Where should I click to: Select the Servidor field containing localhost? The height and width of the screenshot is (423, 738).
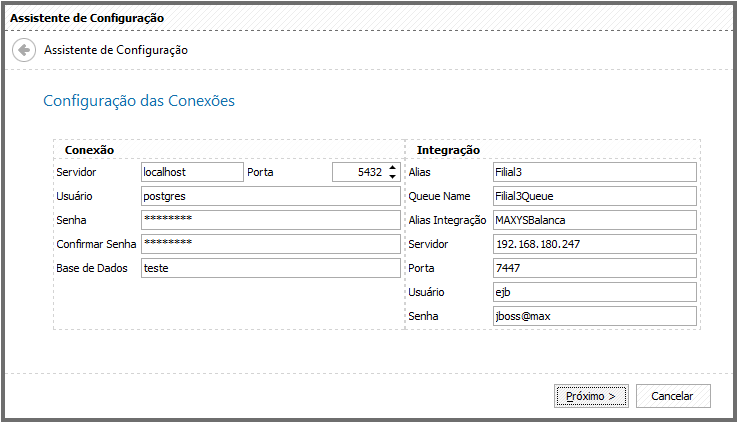click(192, 172)
